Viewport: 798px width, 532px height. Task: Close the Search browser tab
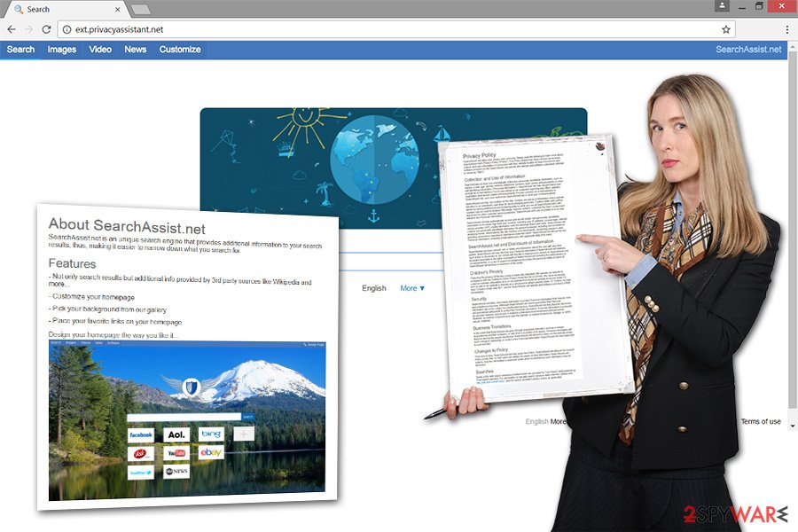pos(118,9)
